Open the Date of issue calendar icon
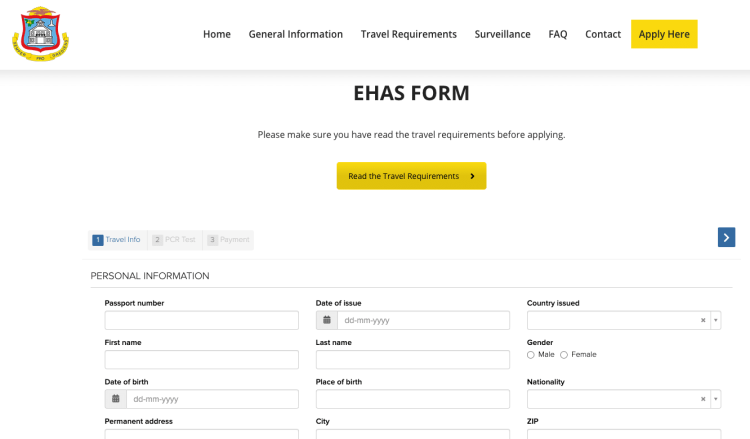This screenshot has width=750, height=439. tap(327, 320)
